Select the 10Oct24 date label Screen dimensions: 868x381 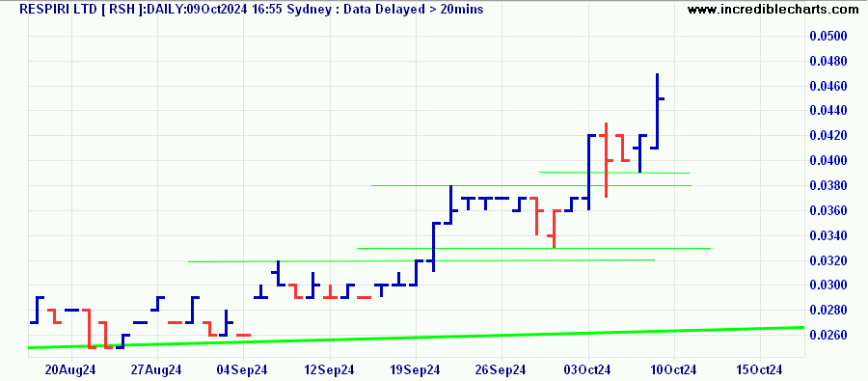(x=674, y=369)
